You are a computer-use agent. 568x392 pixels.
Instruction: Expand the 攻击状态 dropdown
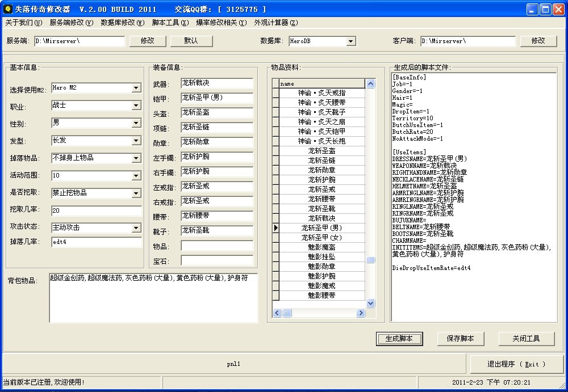(x=136, y=228)
